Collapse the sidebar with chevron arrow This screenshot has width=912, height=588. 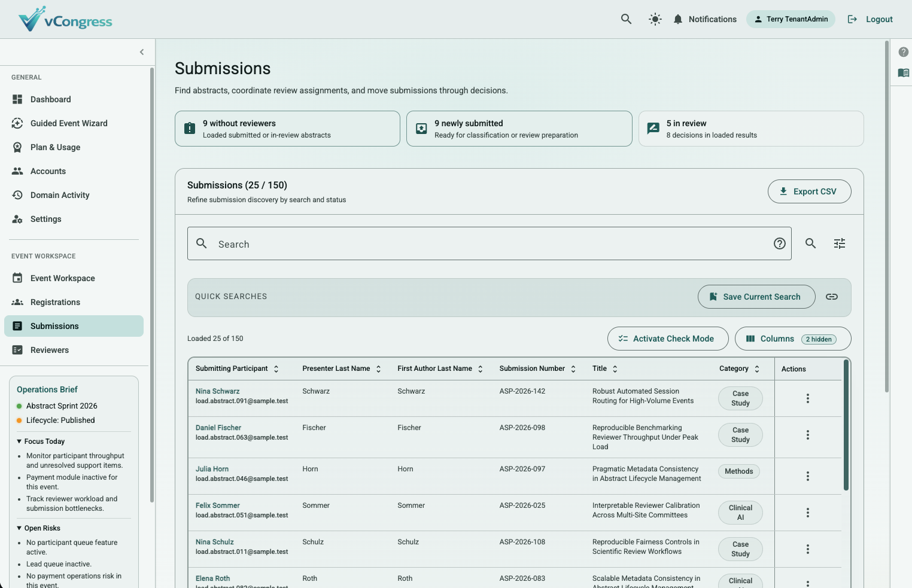(x=142, y=52)
